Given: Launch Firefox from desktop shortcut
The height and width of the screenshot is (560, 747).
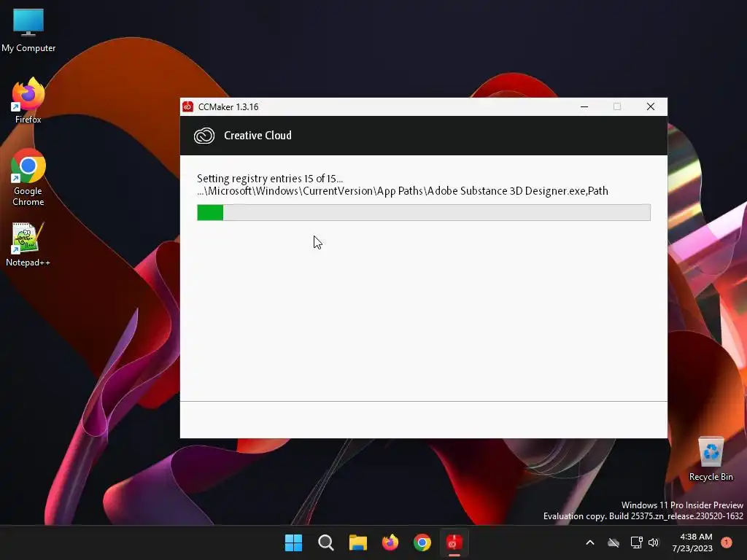Looking at the screenshot, I should 28,101.
